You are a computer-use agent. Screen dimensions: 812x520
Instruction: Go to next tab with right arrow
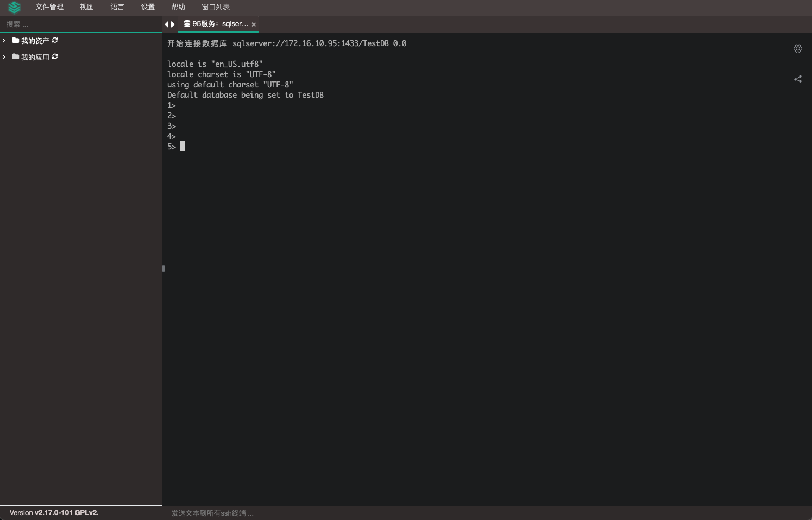[173, 24]
